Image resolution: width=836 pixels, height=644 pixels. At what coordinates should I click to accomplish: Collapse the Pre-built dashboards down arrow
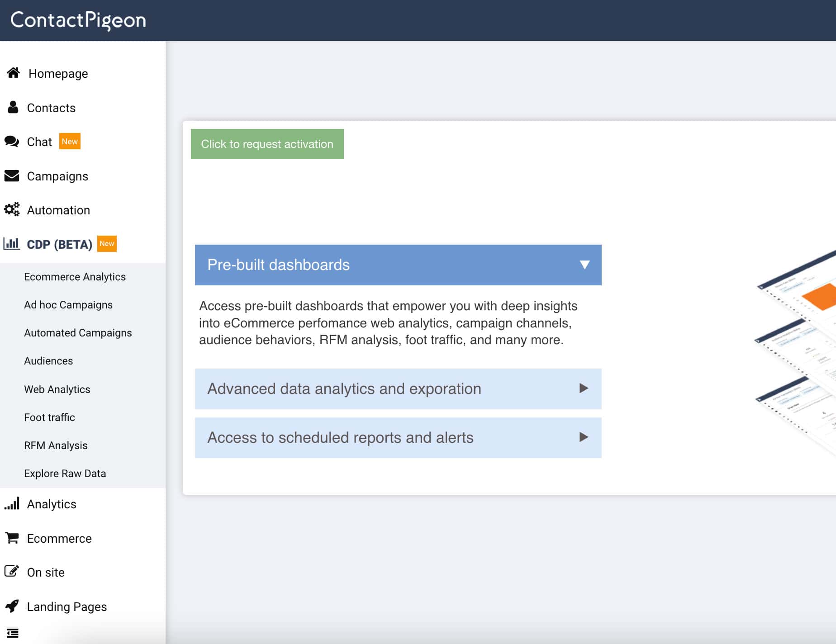pyautogui.click(x=584, y=265)
